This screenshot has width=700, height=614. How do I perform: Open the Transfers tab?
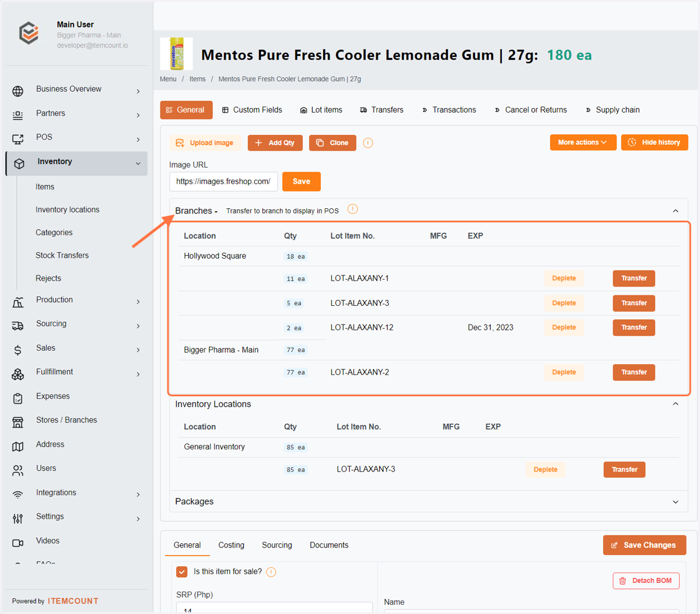click(381, 110)
